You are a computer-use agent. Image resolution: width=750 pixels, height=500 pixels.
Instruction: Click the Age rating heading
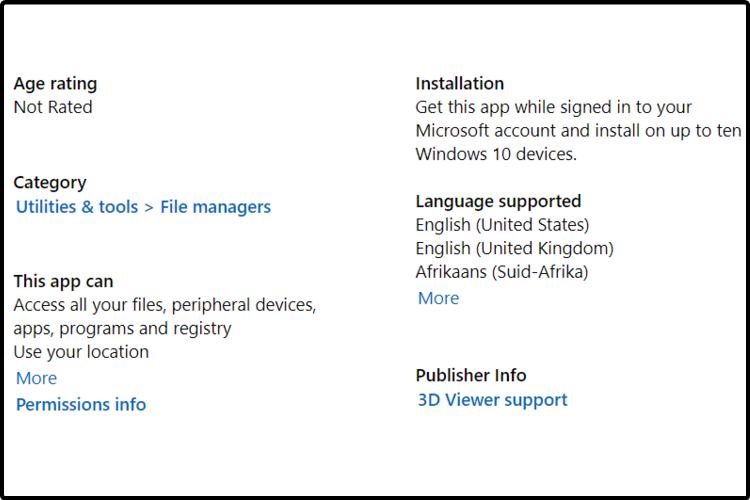click(x=55, y=84)
